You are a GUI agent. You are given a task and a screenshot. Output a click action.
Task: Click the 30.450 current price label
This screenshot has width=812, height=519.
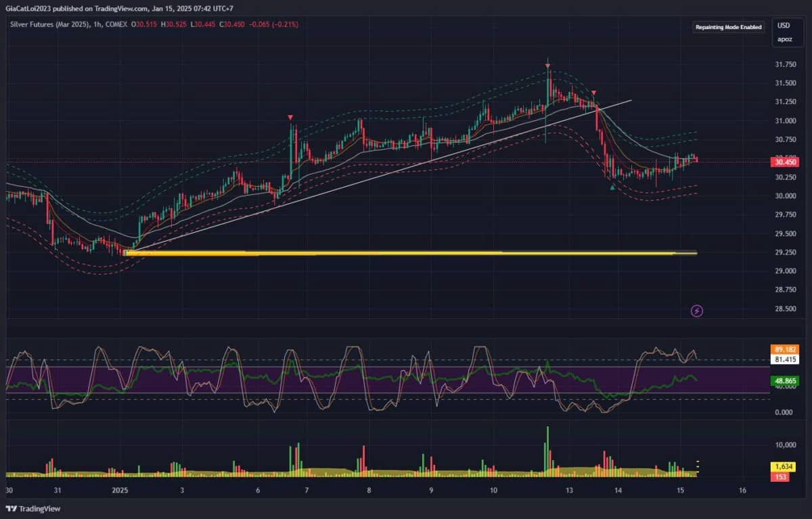[x=785, y=162]
